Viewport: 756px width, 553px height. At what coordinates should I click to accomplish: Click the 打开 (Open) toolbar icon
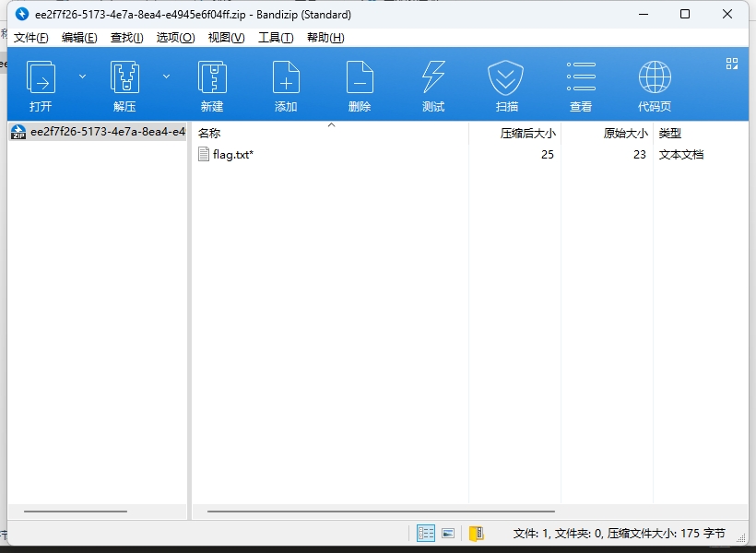[x=41, y=77]
